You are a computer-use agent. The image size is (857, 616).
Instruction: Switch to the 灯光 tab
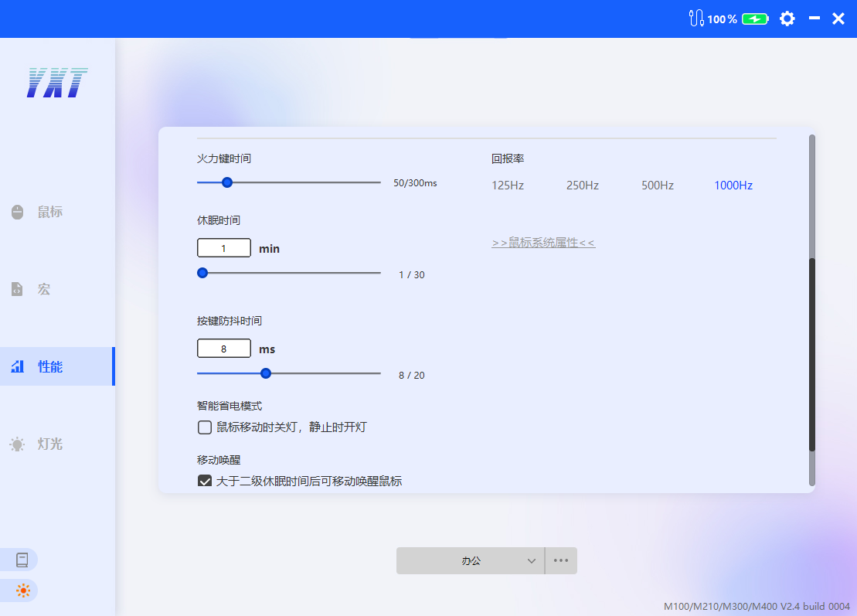click(50, 444)
